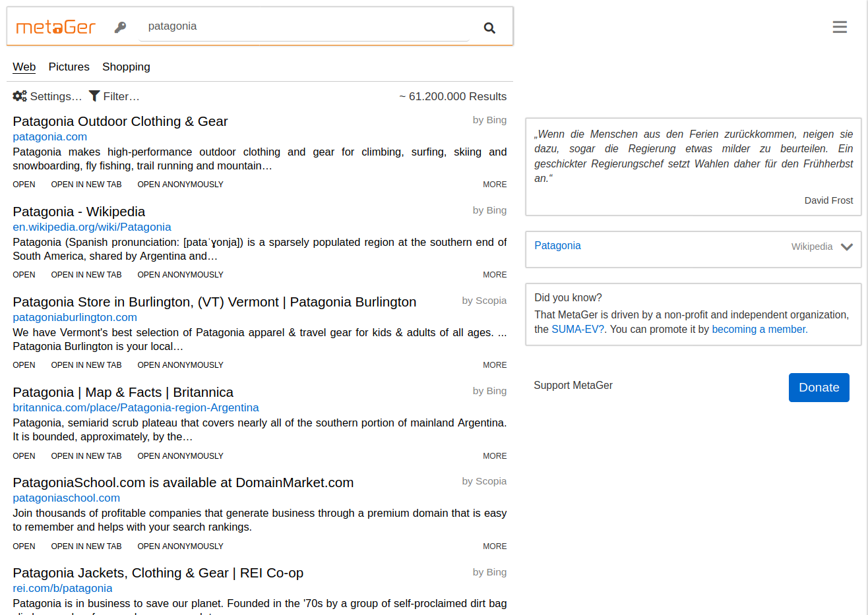Click OPEN ANONYMOUSLY for the Wikipedia result

[x=180, y=275]
